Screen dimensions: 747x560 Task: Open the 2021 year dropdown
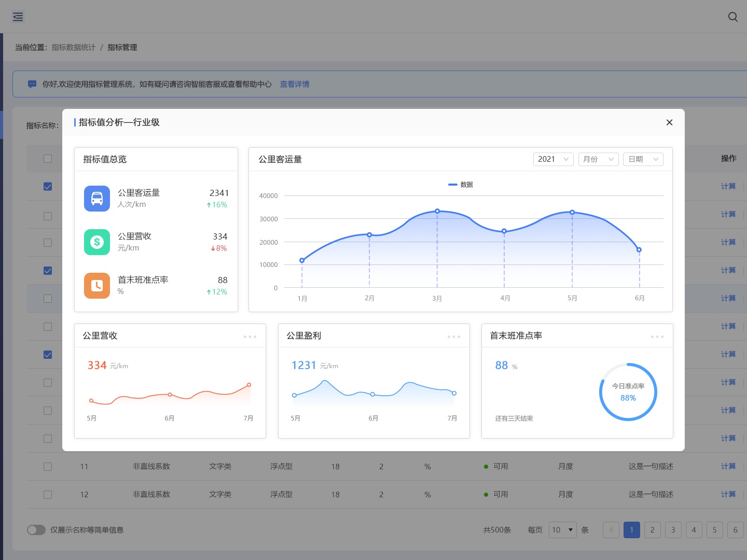(x=553, y=159)
